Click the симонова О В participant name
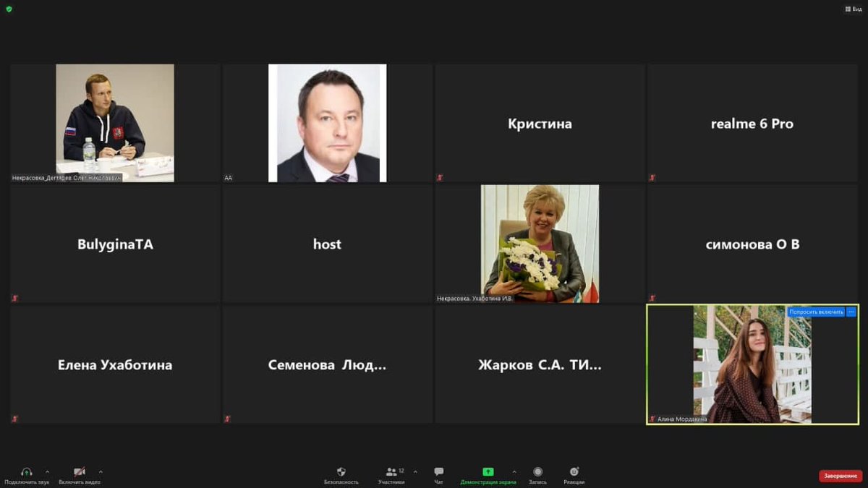This screenshot has height=488, width=868. pyautogui.click(x=752, y=244)
